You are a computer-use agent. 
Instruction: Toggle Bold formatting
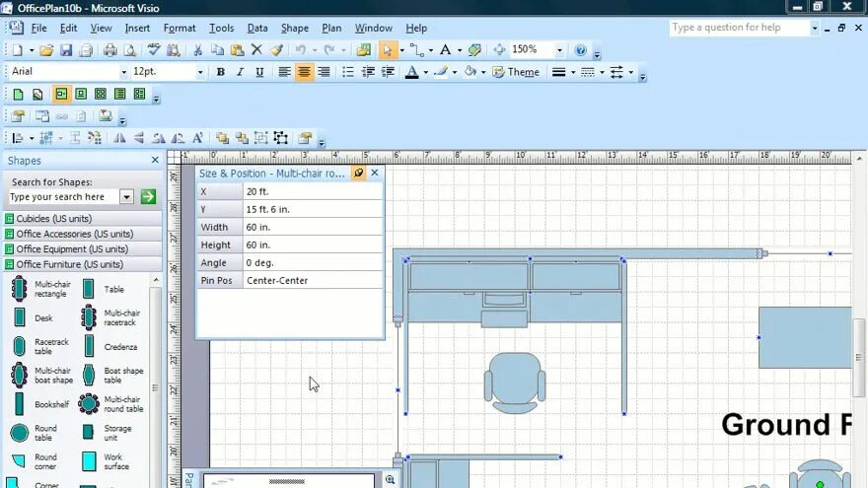[x=220, y=72]
